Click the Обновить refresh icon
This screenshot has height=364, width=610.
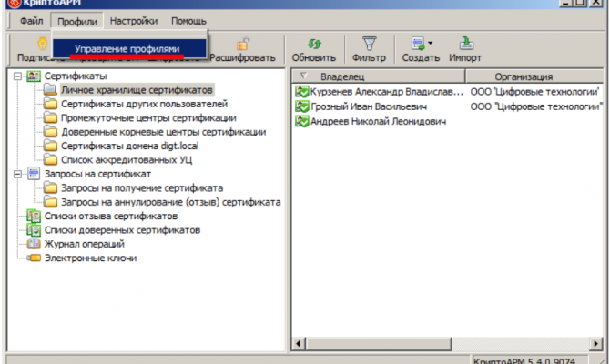tap(314, 44)
